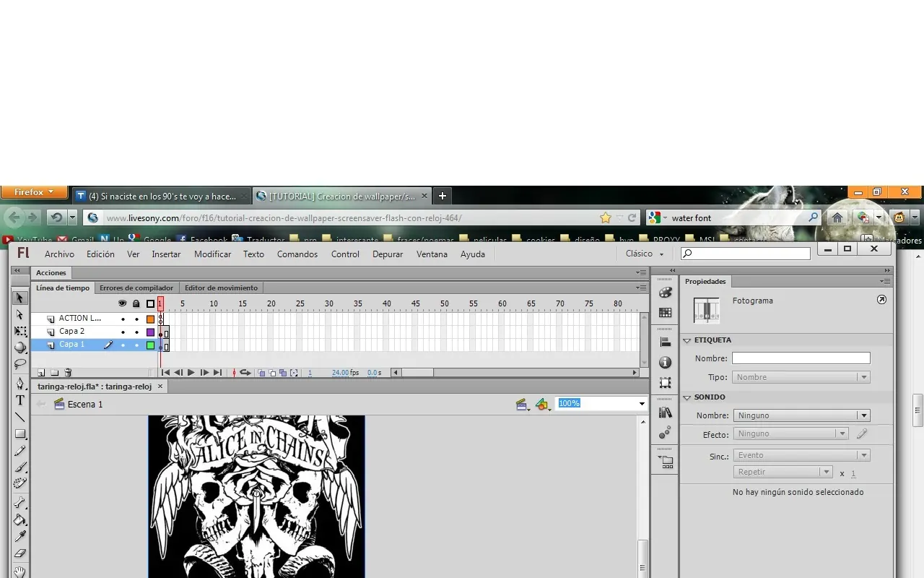Click padlock header to lock all layers
Screen dimensions: 924x578
coord(136,303)
